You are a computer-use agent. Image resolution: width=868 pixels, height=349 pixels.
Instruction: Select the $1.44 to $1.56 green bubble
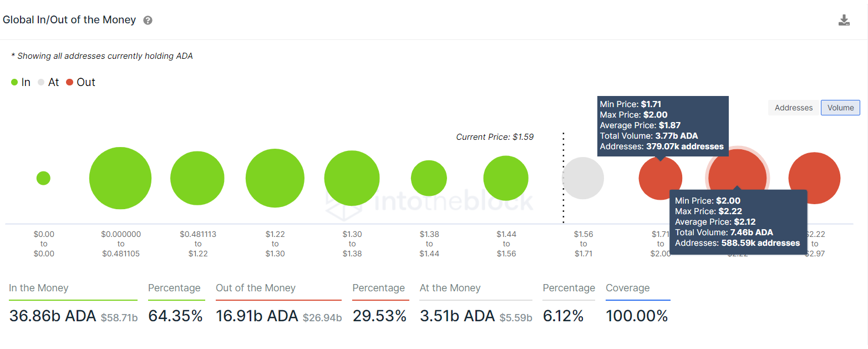point(506,179)
